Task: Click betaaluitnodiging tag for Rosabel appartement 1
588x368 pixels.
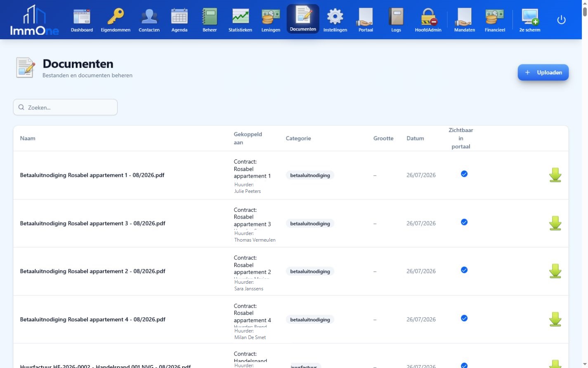Action: (310, 175)
